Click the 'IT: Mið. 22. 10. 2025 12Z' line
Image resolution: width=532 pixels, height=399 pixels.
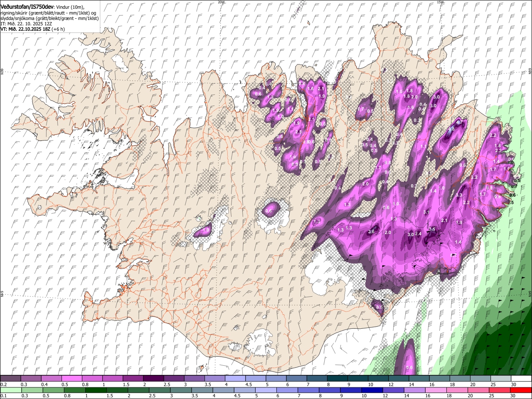[x=26, y=24]
